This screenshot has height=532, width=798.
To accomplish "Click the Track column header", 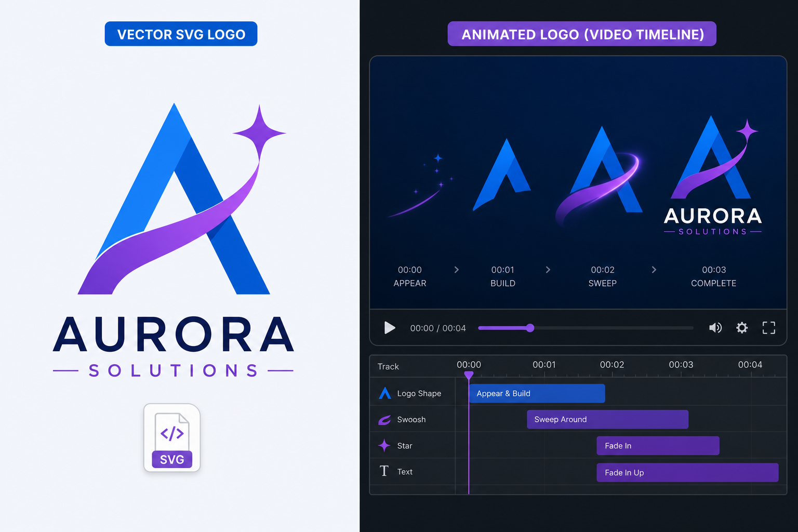I will coord(388,367).
